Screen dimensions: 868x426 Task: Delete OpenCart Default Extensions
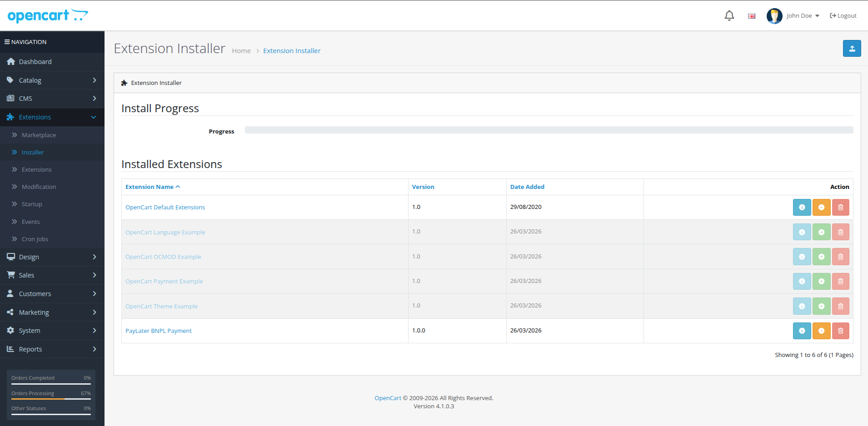pyautogui.click(x=841, y=208)
